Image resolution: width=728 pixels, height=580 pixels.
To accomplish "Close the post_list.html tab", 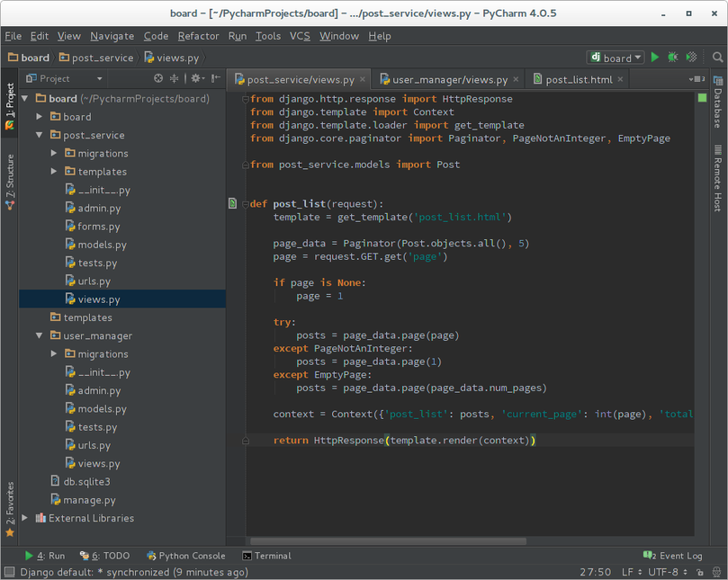I will tap(620, 79).
